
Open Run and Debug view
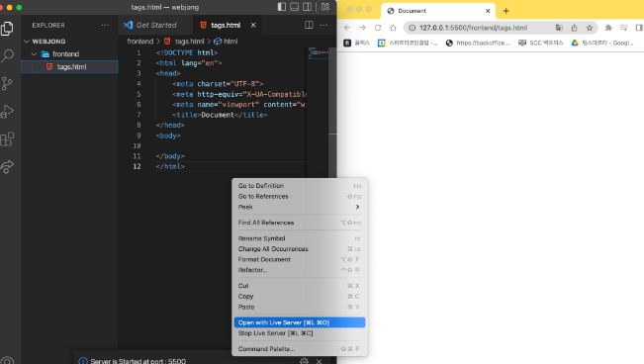7,112
